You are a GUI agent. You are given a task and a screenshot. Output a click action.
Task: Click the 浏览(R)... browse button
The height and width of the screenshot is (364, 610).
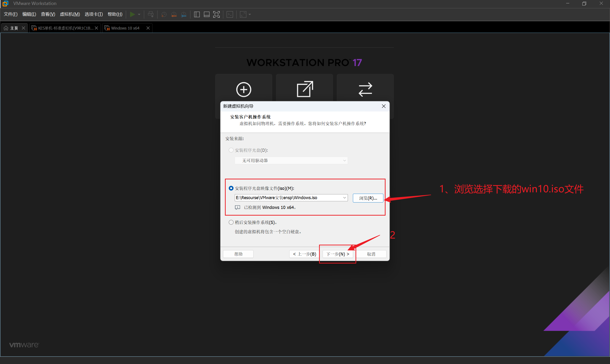[368, 198]
